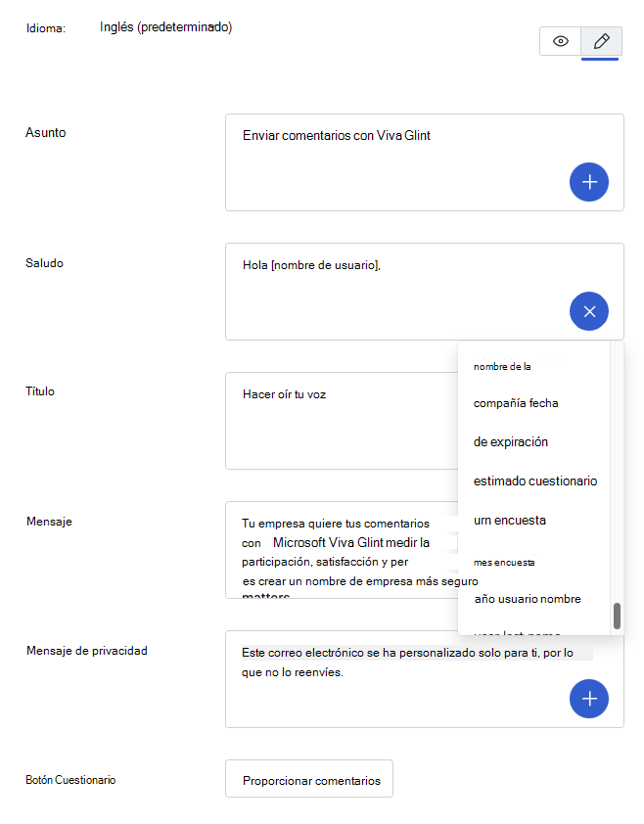The height and width of the screenshot is (824, 644).
Task: Open preview with the eye icon
Action: (x=560, y=41)
